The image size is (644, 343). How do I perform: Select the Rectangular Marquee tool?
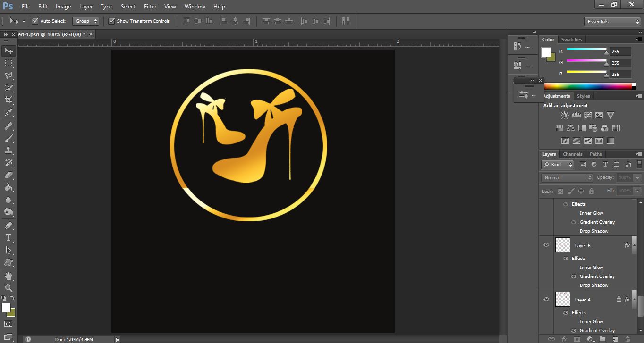pyautogui.click(x=8, y=63)
